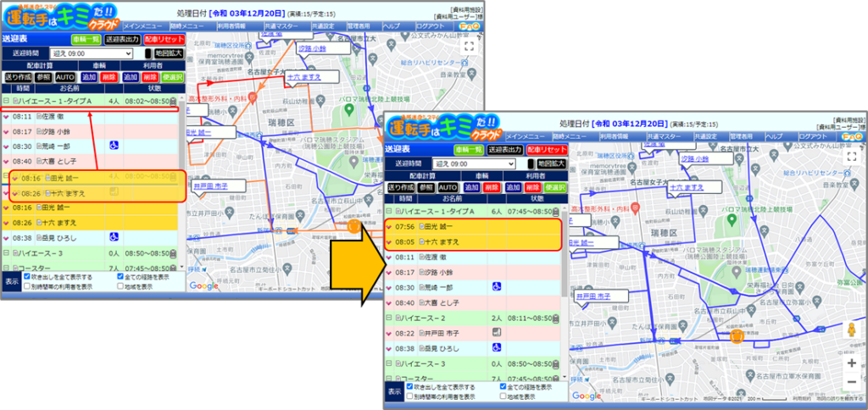Click 地図拡大 button in the back window
The image size is (868, 410).
click(x=169, y=53)
